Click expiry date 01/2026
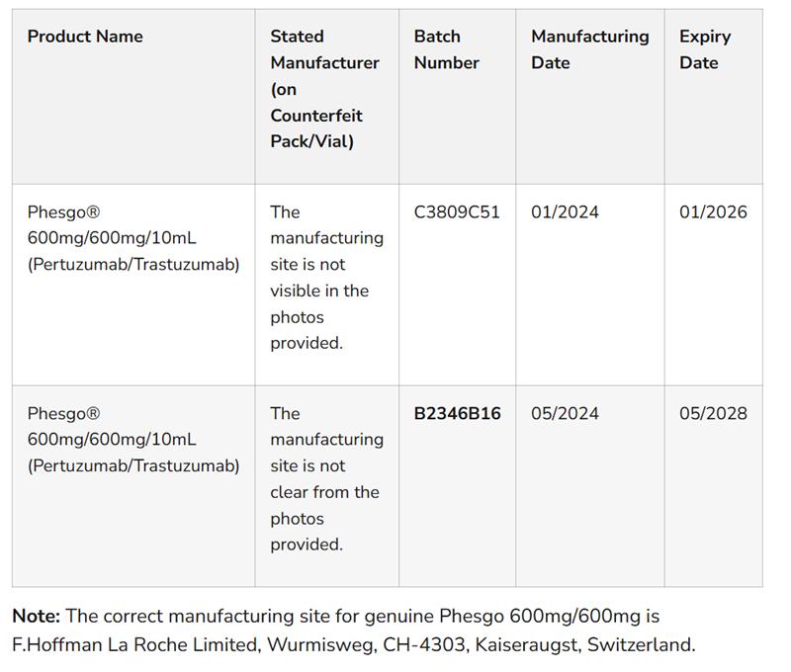The image size is (791, 672). [713, 212]
